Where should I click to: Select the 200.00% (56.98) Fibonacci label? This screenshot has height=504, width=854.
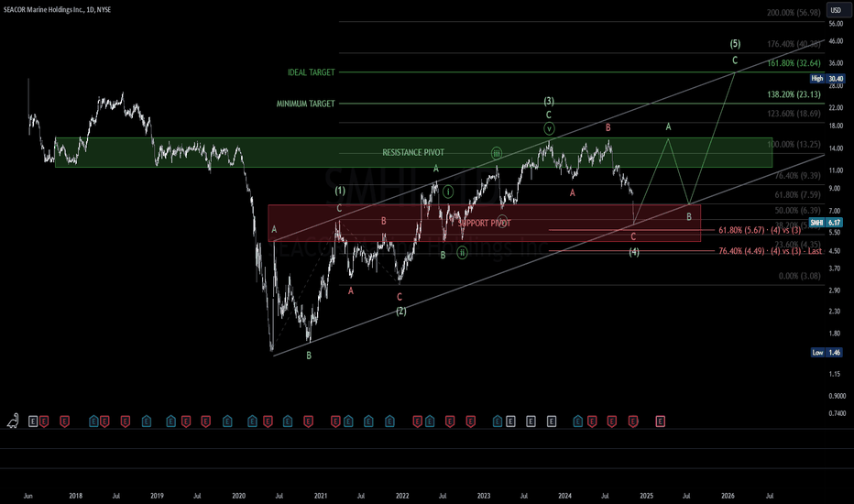tap(794, 13)
